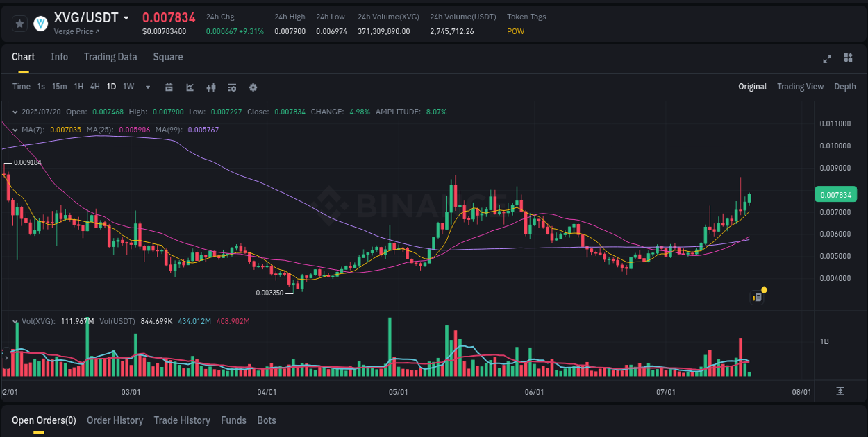
Task: Collapse the OHLC info row chevron
Action: [15, 111]
